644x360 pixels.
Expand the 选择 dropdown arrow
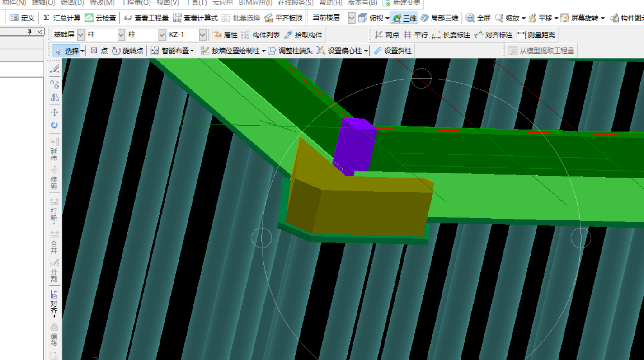click(x=83, y=51)
